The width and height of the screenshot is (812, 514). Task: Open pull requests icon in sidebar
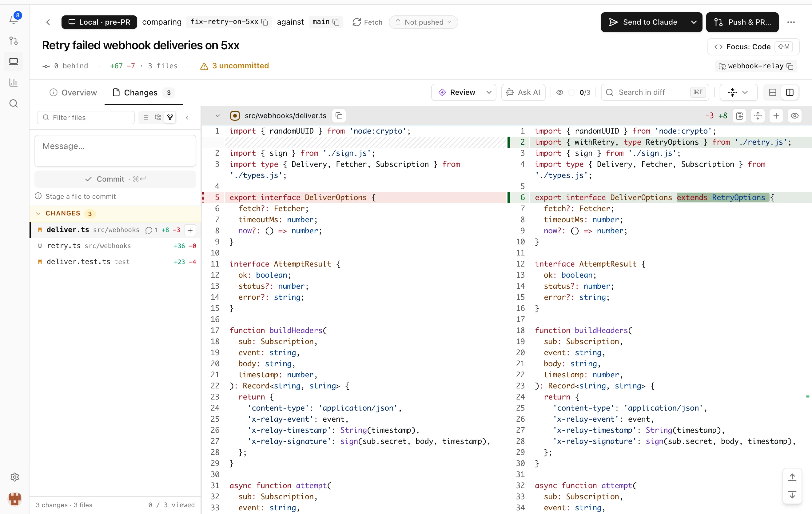coord(14,41)
